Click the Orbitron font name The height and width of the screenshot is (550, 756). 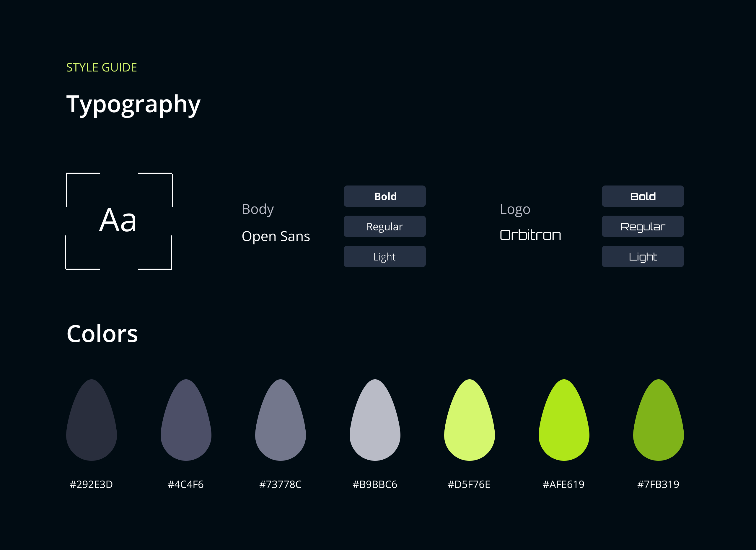click(530, 235)
